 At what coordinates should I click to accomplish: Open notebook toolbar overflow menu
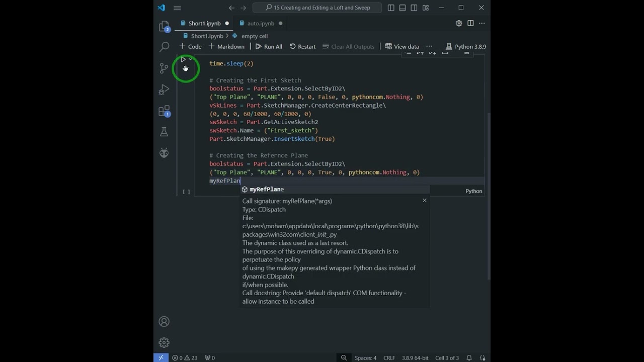[x=429, y=46]
